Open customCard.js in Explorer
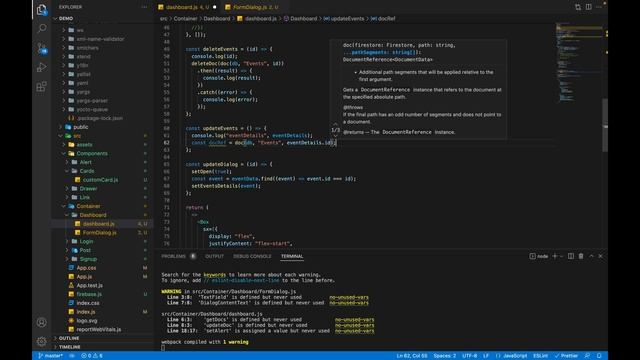 click(100, 180)
